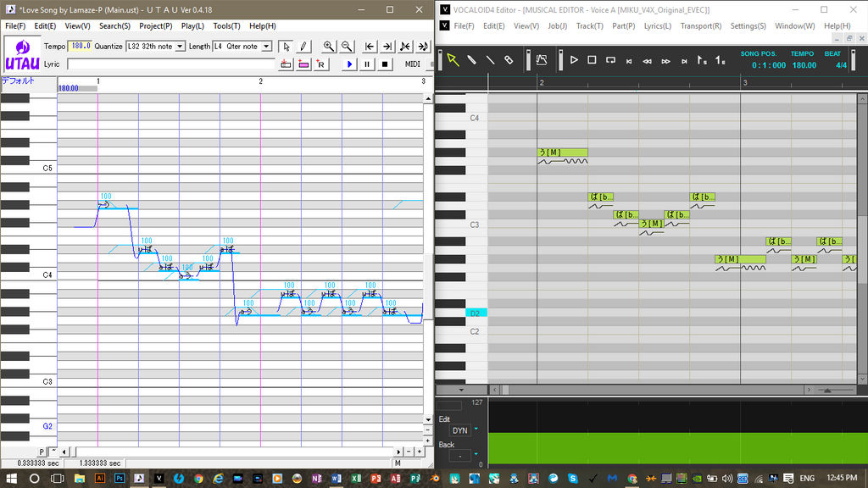The height and width of the screenshot is (488, 868).
Task: Click the insert note icon with red plus
Action: 286,64
